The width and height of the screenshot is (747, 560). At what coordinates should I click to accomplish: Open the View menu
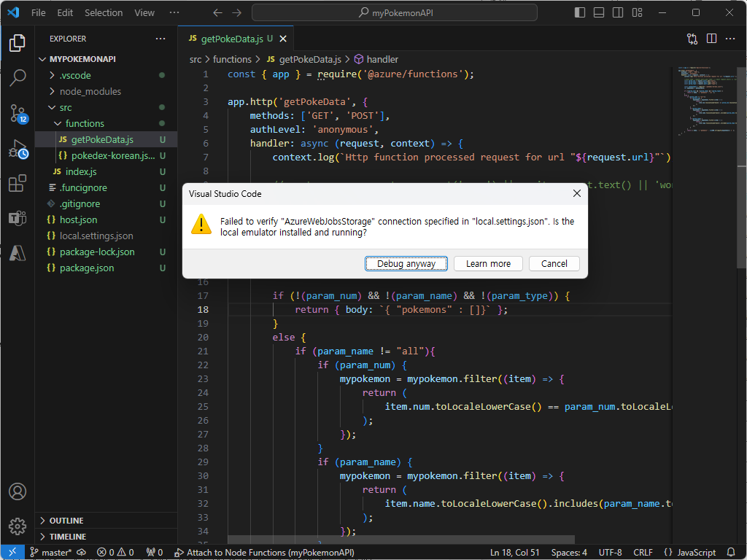tap(144, 13)
